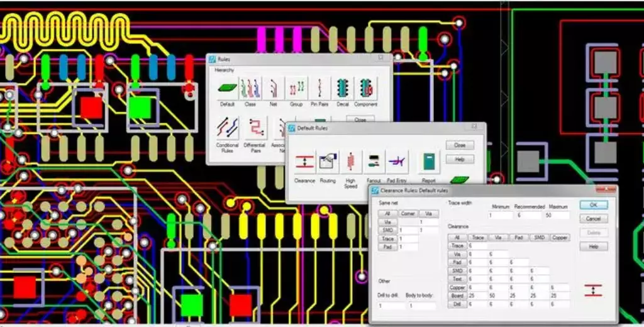Click the Clearance icon in Default Rules
This screenshot has height=327, width=644.
[304, 162]
